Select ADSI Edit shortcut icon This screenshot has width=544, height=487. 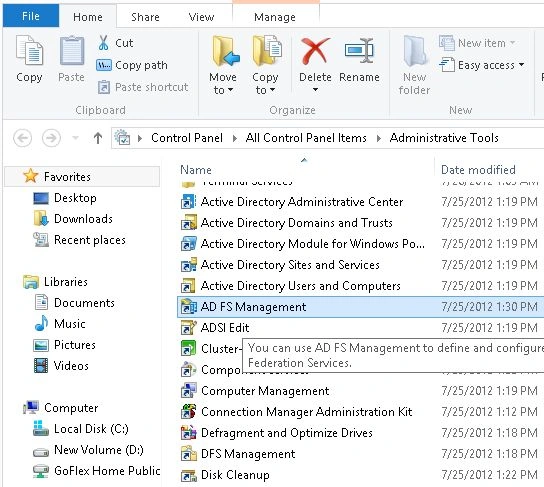(188, 328)
